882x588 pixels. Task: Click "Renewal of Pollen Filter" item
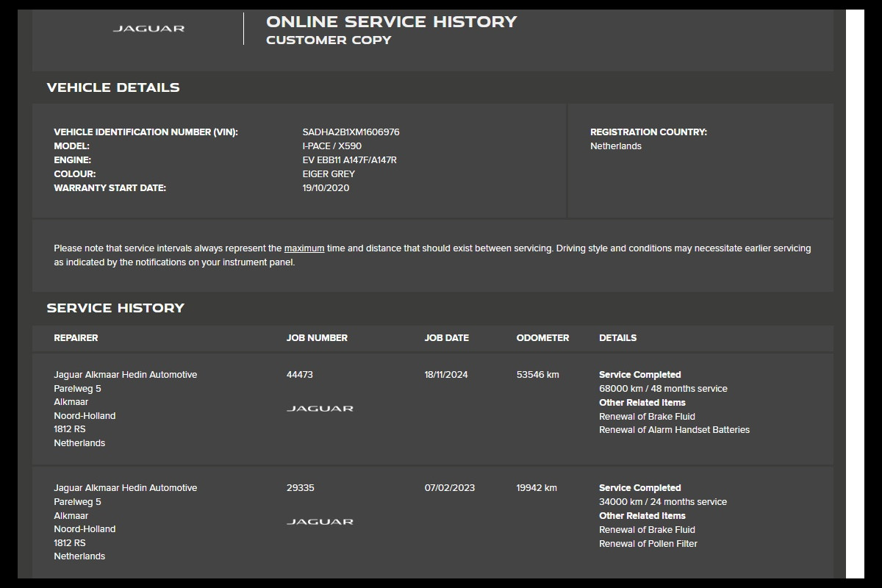(x=648, y=544)
